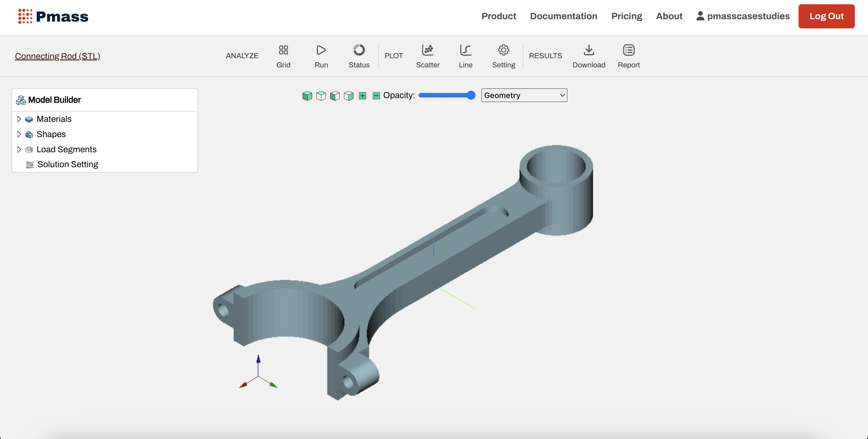The height and width of the screenshot is (439, 868).
Task: Expand the Materials tree node
Action: pos(19,119)
